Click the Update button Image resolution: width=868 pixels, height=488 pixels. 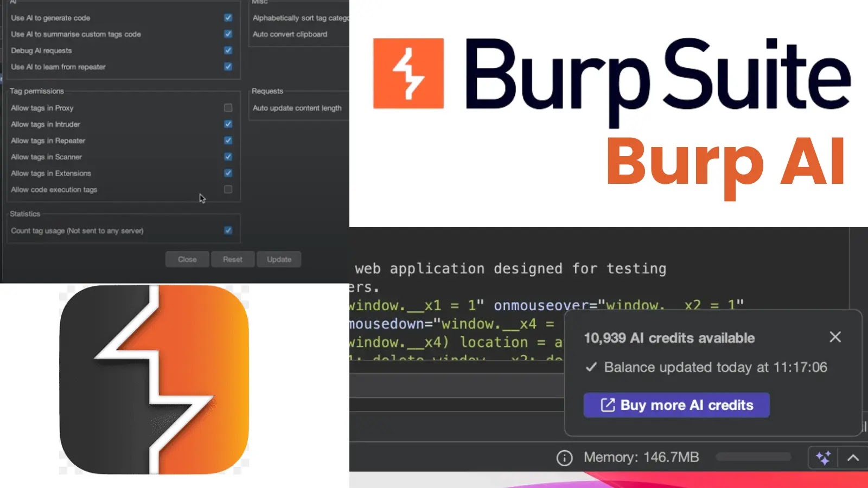279,259
